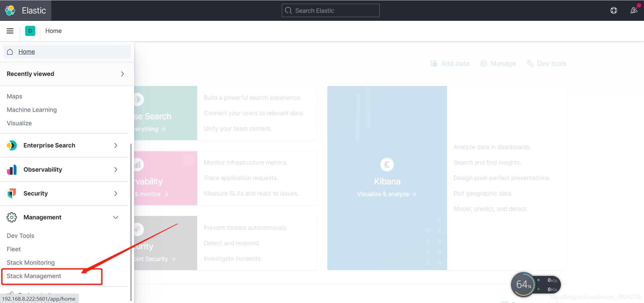Click the Manage gear icon
The width and height of the screenshot is (644, 303).
(483, 63)
